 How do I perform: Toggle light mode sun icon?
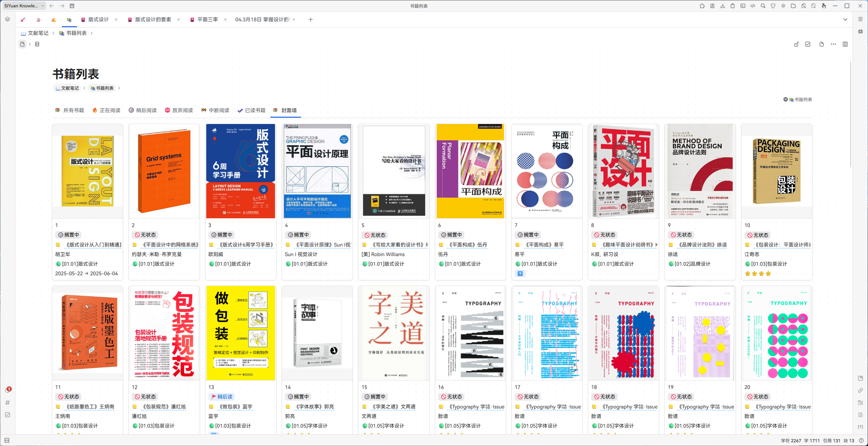click(x=783, y=6)
